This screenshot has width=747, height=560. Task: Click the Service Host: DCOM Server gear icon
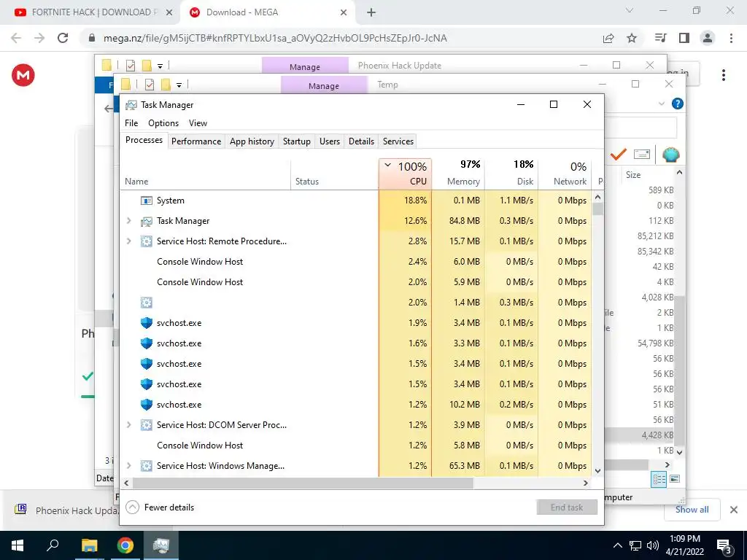click(146, 425)
